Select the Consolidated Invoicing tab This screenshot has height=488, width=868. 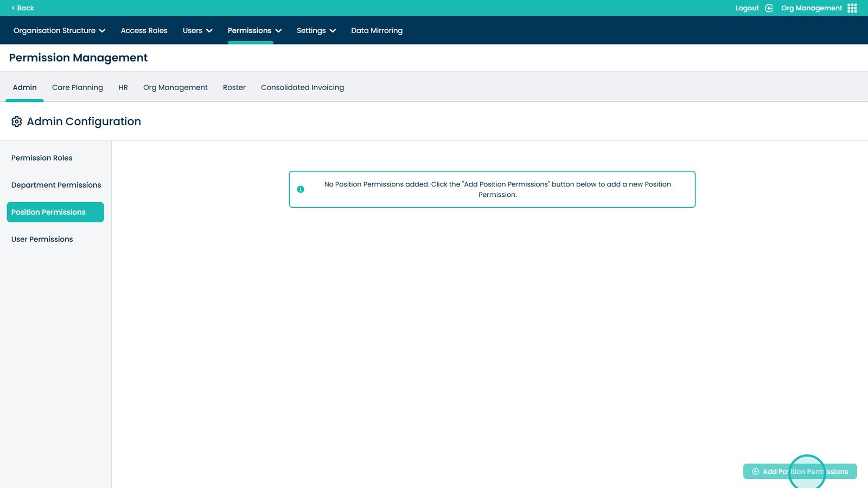[302, 87]
